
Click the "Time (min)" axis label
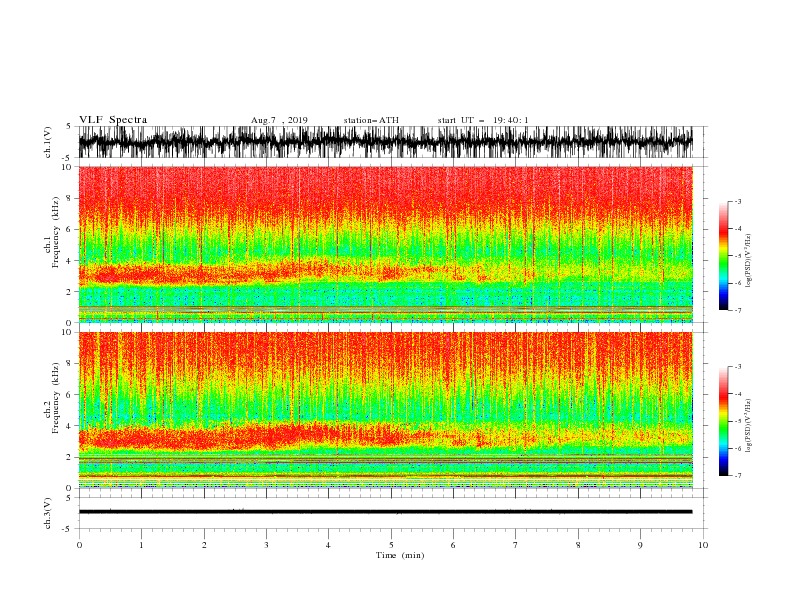pos(400,555)
